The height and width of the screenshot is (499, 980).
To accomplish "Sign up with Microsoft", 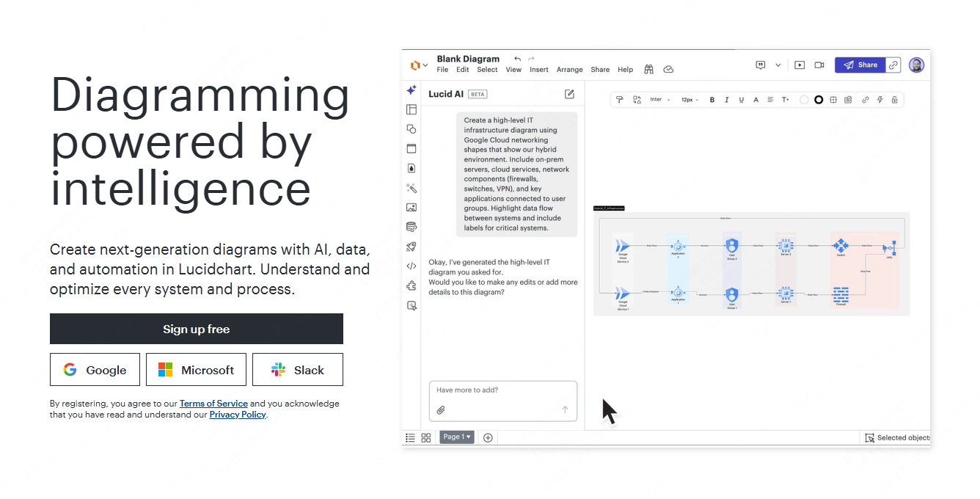I will tap(195, 370).
